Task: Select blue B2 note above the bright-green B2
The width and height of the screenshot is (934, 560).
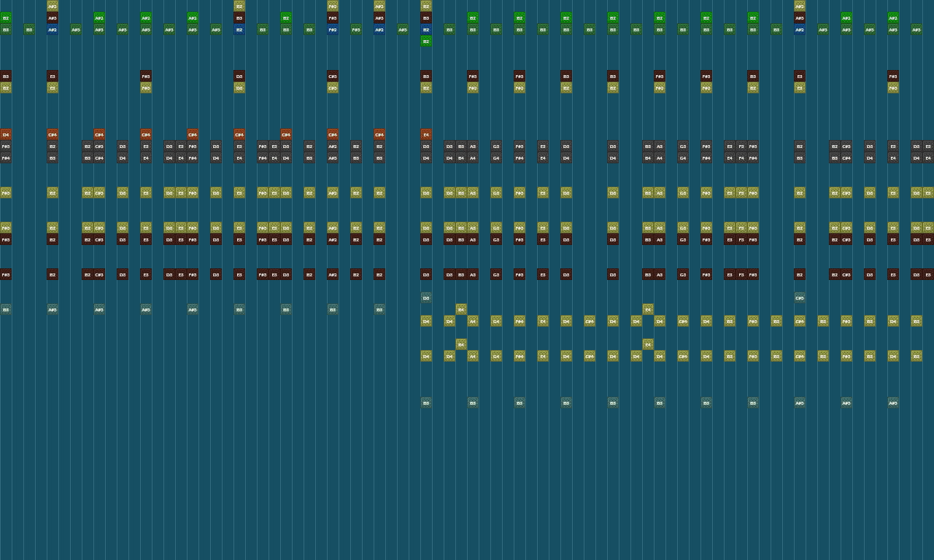Action: pyautogui.click(x=426, y=29)
